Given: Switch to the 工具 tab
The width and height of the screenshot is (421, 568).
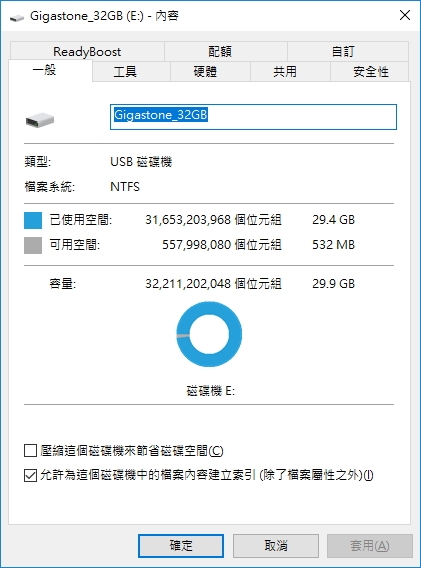Looking at the screenshot, I should pos(131,72).
